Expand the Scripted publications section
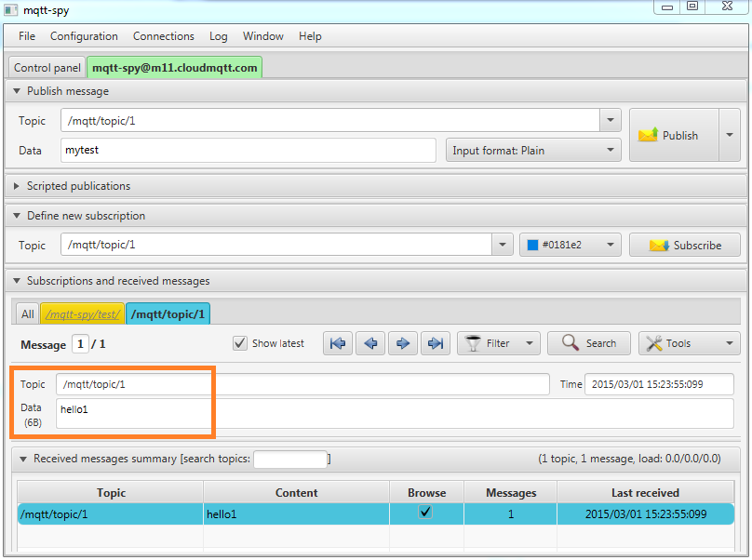The height and width of the screenshot is (560, 752). 16,184
